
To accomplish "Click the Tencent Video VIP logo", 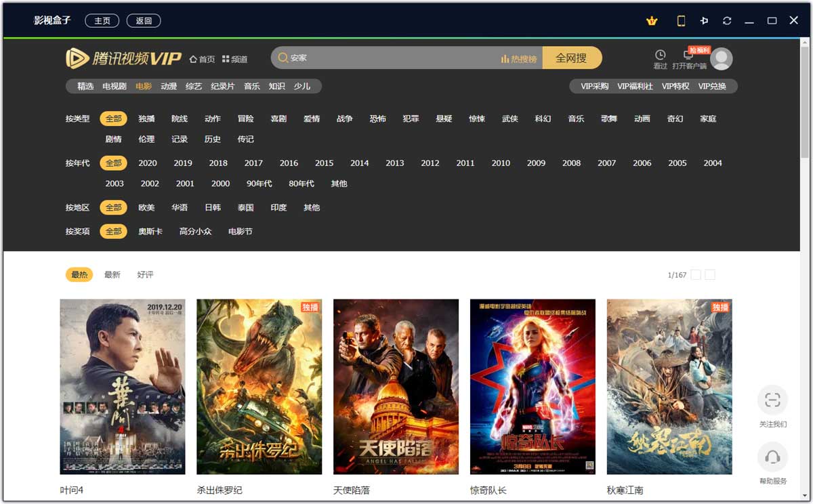I will (x=123, y=59).
